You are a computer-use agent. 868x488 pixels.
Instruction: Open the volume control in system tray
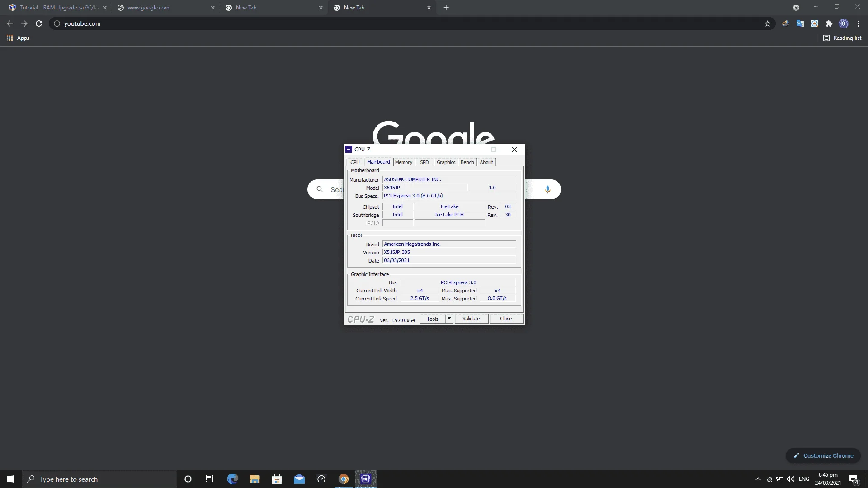tap(791, 479)
